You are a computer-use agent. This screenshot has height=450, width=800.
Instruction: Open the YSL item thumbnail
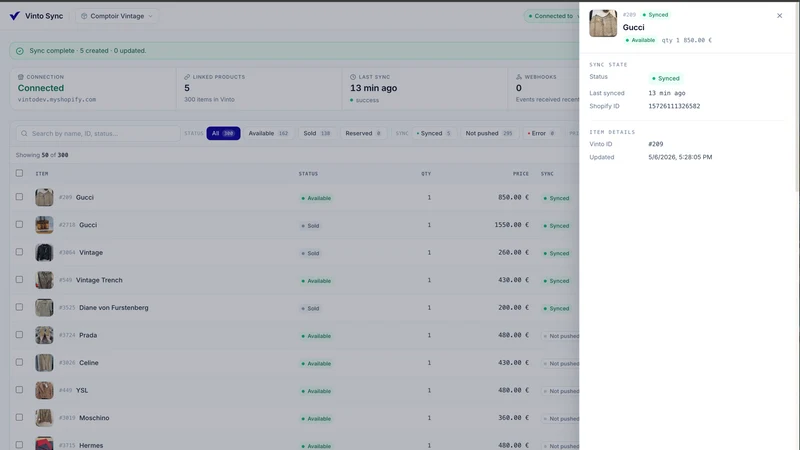coord(44,390)
